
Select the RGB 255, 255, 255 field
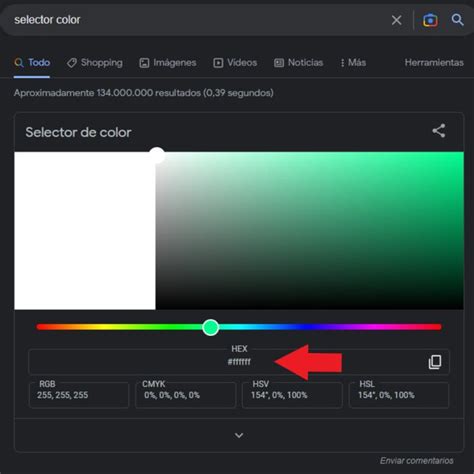[x=79, y=395]
